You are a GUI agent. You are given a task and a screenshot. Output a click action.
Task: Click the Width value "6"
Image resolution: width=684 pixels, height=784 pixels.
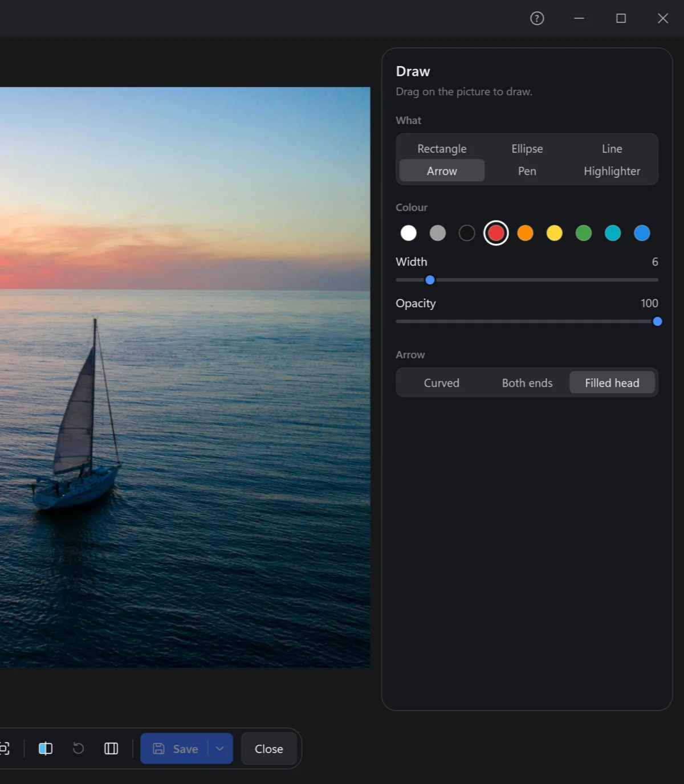655,262
